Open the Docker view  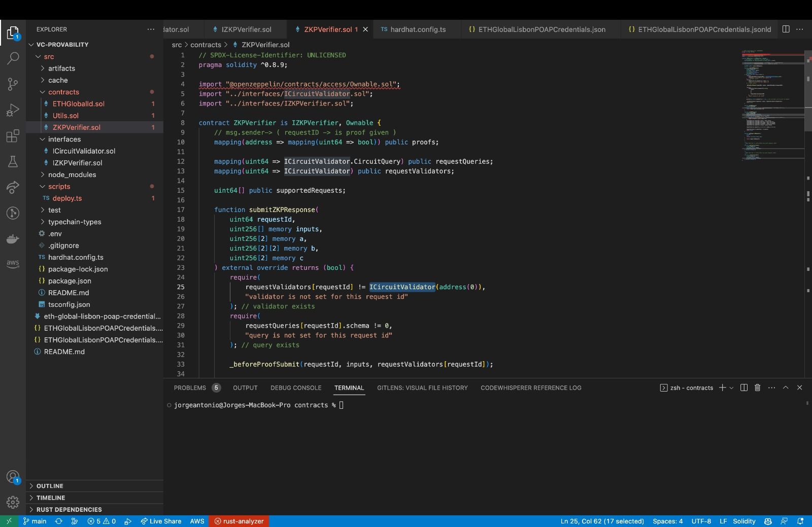(x=13, y=239)
